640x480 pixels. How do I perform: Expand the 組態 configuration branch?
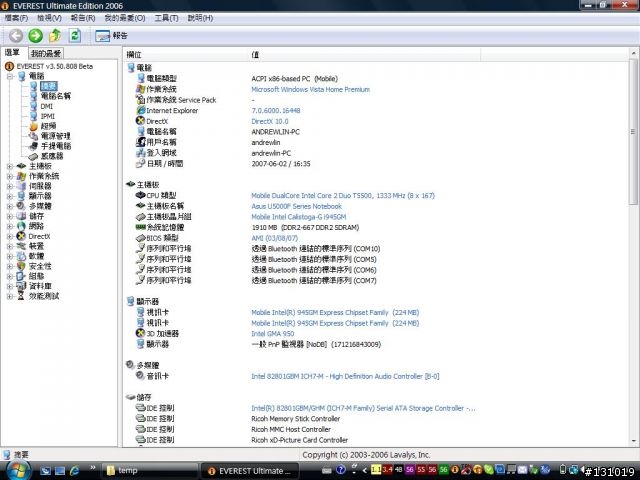[10, 276]
